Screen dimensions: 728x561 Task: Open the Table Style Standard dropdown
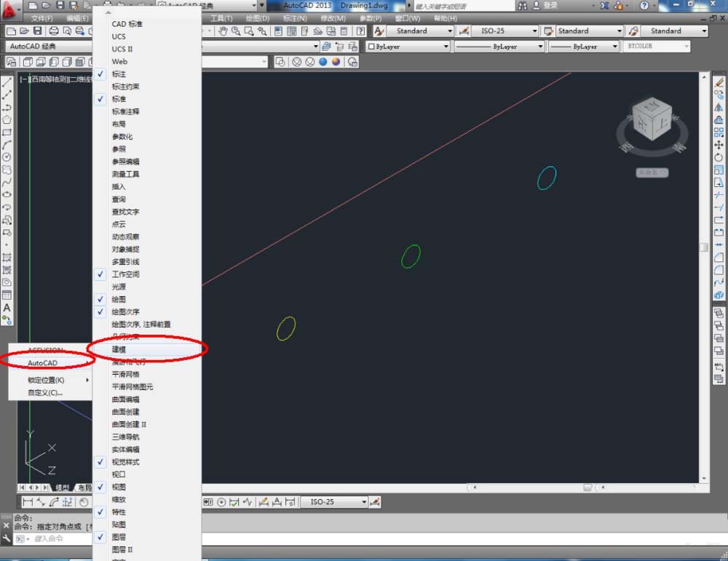pyautogui.click(x=619, y=31)
